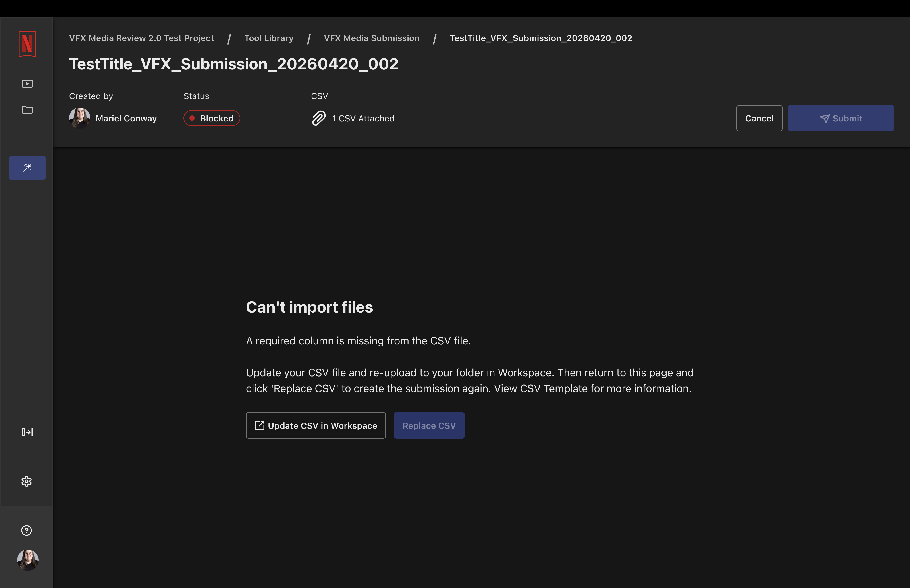This screenshot has width=910, height=588.
Task: Click the Replace CSV button
Action: click(429, 425)
